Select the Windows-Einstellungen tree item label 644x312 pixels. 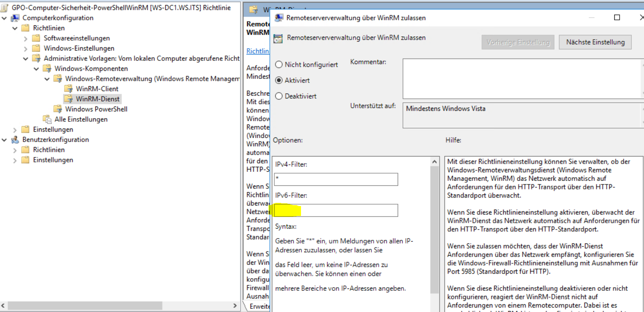[79, 48]
